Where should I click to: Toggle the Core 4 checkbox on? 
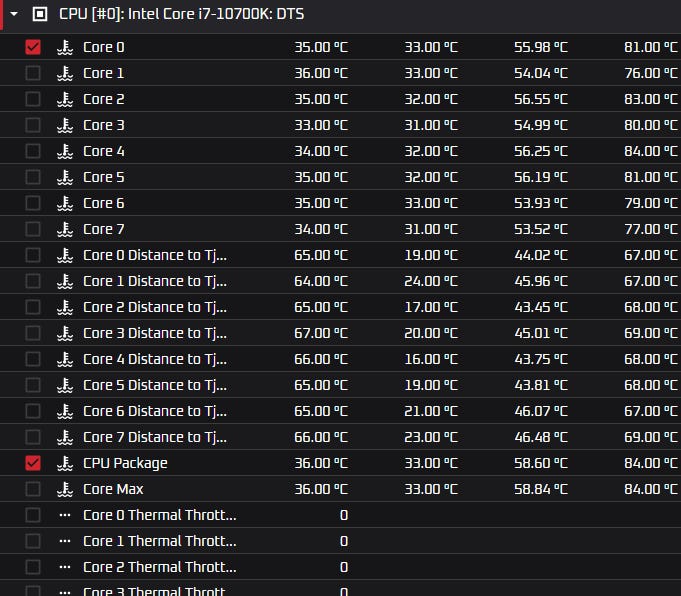coord(33,151)
